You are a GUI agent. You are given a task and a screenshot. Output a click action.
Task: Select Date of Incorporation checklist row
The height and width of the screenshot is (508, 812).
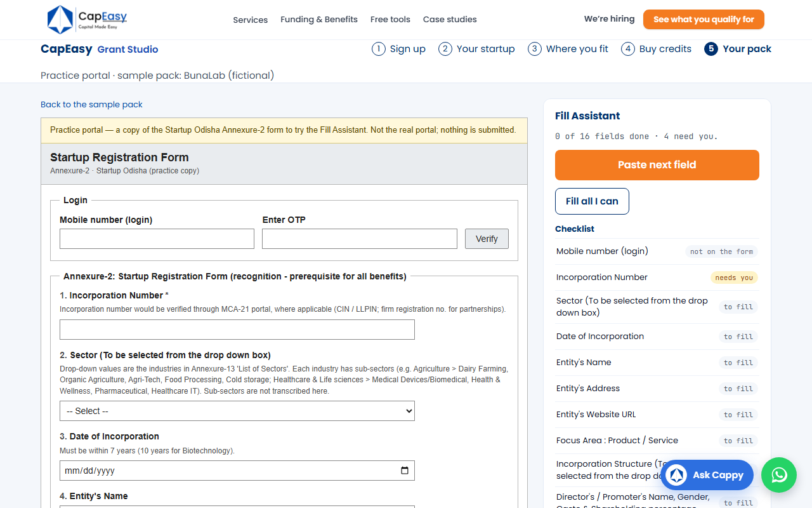(657, 337)
